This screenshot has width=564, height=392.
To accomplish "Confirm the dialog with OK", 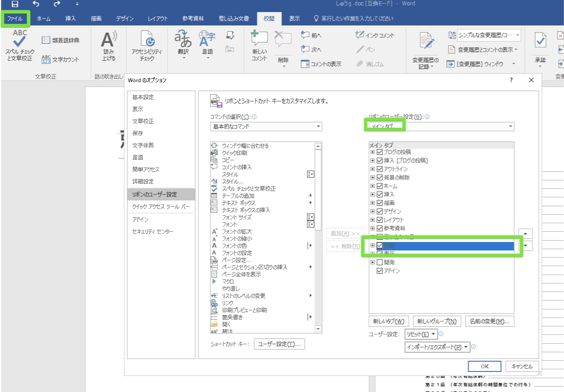I will pos(485,367).
